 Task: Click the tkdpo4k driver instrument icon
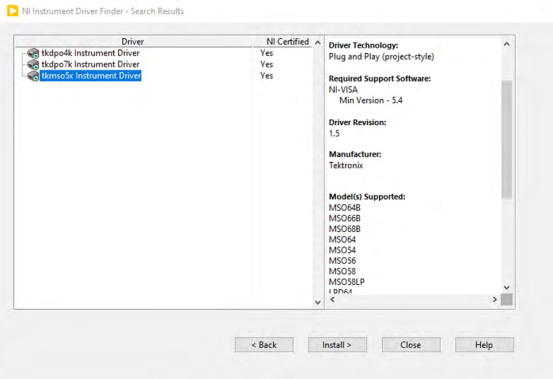coord(33,53)
